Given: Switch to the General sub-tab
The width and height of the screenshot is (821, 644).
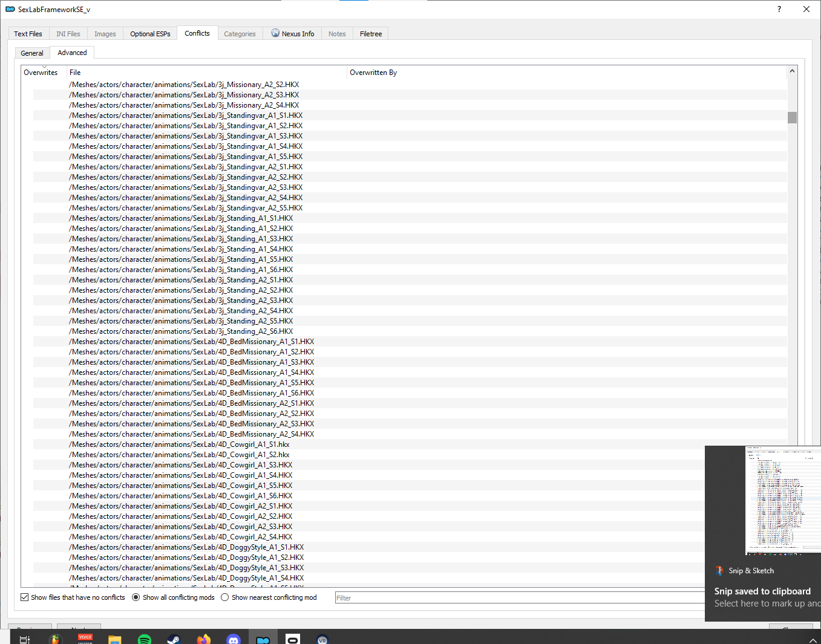Looking at the screenshot, I should (x=32, y=53).
